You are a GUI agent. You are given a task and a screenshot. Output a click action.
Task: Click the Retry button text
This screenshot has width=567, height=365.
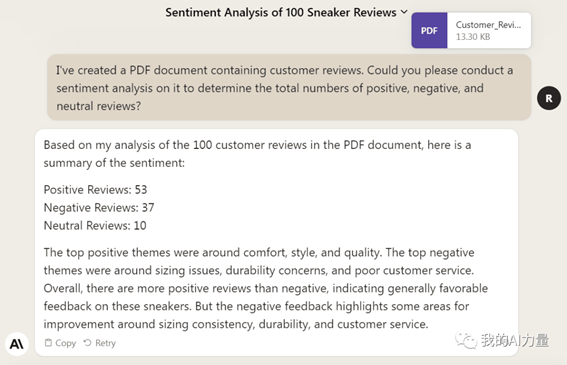click(105, 343)
